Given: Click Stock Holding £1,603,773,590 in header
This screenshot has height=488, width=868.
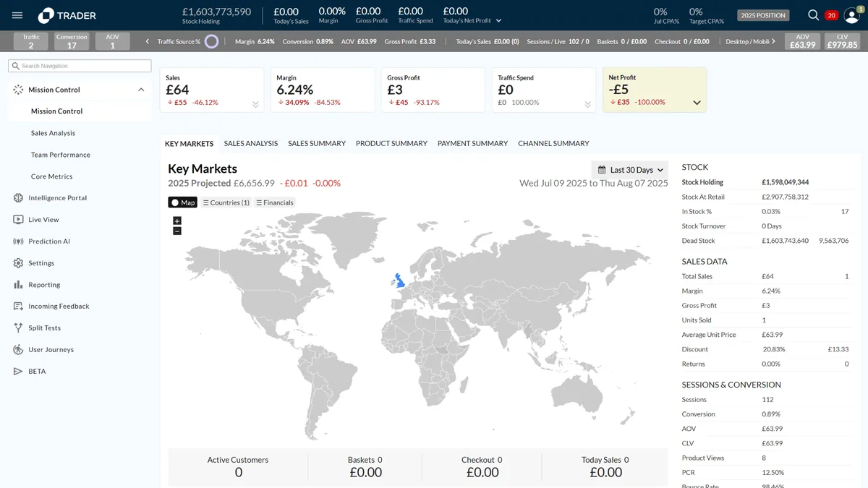Looking at the screenshot, I should pyautogui.click(x=216, y=15).
